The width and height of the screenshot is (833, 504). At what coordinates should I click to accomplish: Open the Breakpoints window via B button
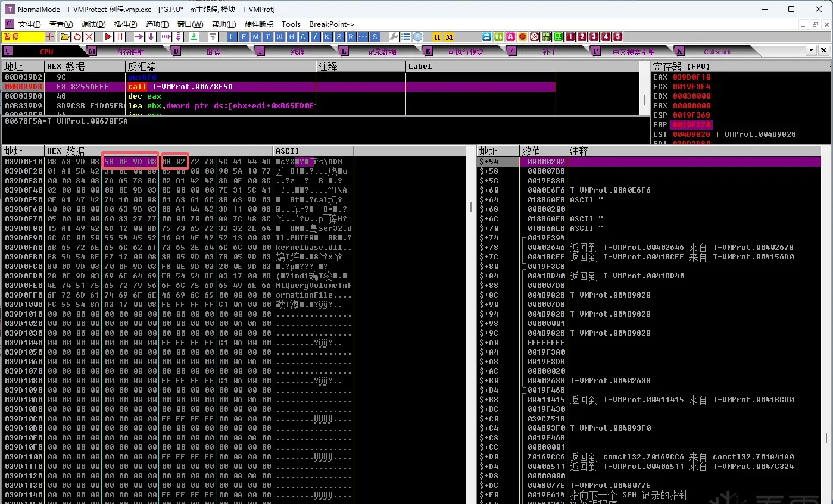(339, 37)
